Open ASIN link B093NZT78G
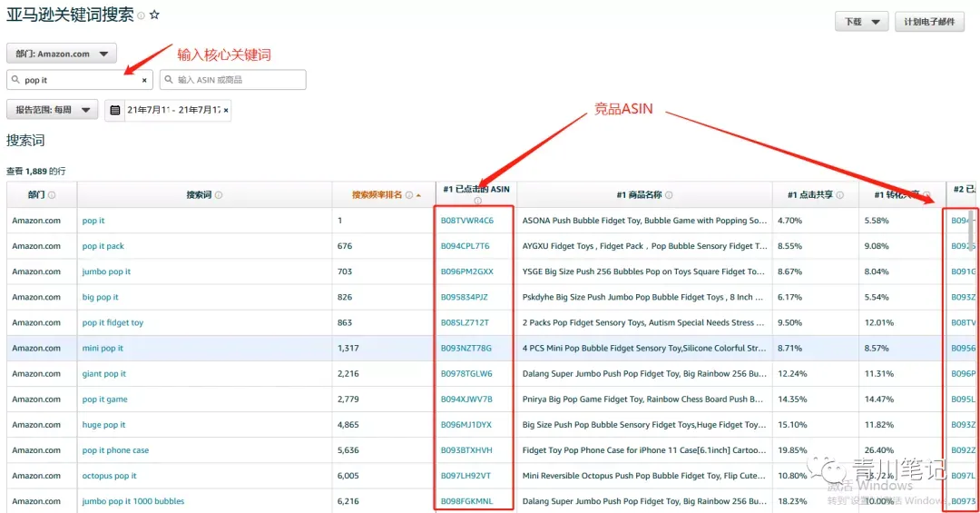This screenshot has height=513, width=980. pyautogui.click(x=466, y=348)
